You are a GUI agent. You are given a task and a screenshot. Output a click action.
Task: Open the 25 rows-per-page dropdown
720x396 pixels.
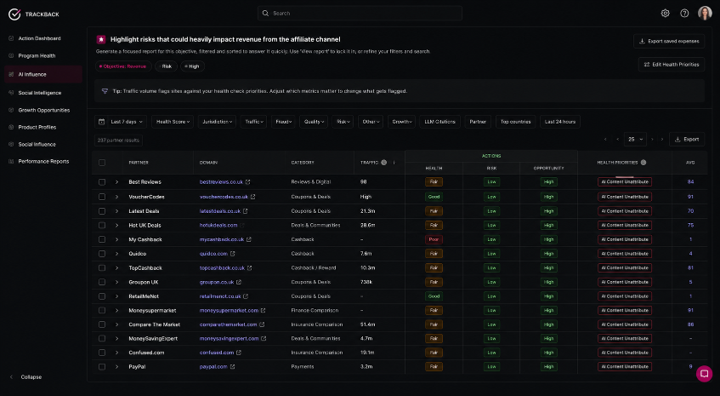click(635, 139)
